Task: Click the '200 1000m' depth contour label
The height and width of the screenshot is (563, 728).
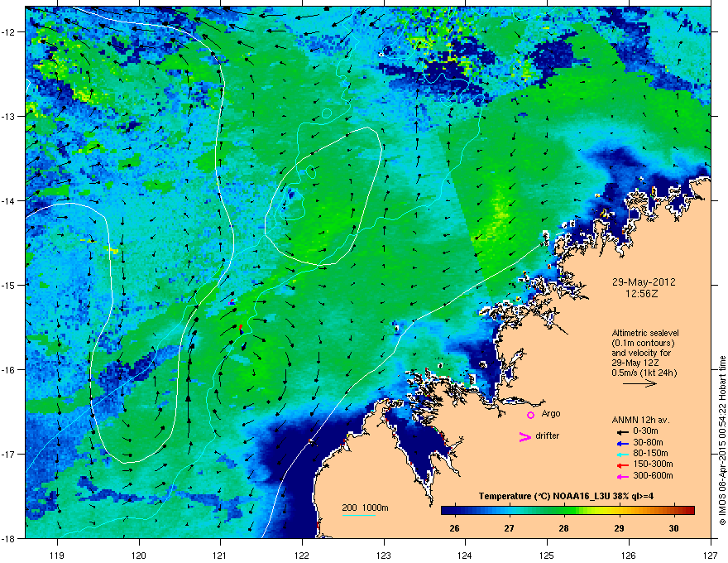Action: (x=365, y=508)
